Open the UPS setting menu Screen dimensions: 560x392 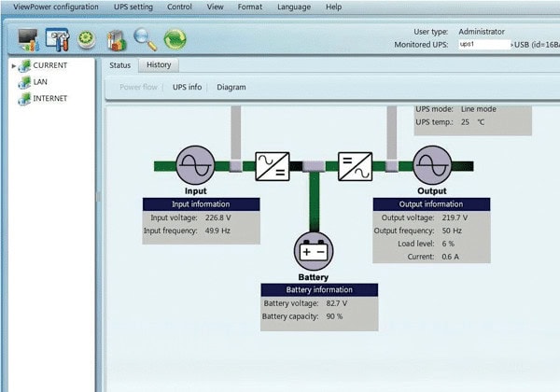coord(133,7)
